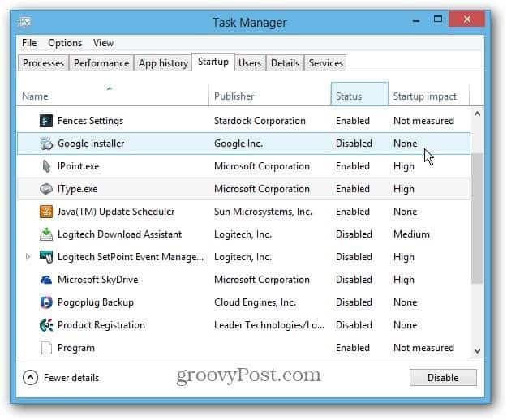Click the Logitech SetPoint Event Manager icon
507x420 pixels.
pyautogui.click(x=46, y=257)
